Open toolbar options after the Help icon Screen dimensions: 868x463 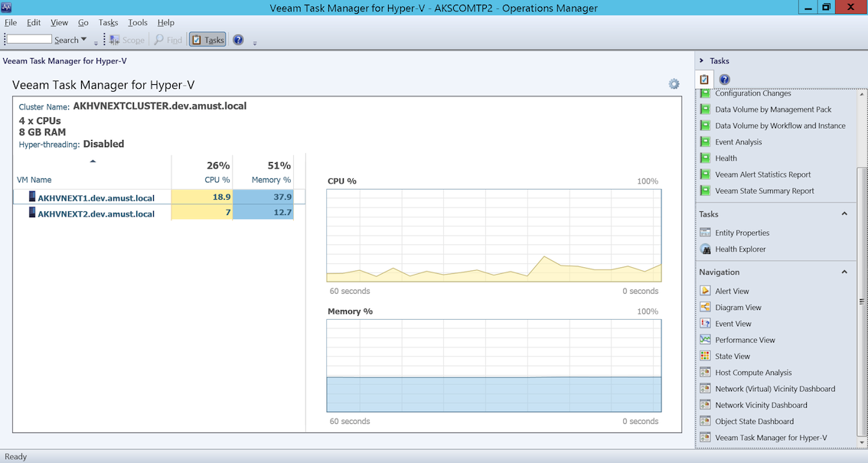[255, 43]
